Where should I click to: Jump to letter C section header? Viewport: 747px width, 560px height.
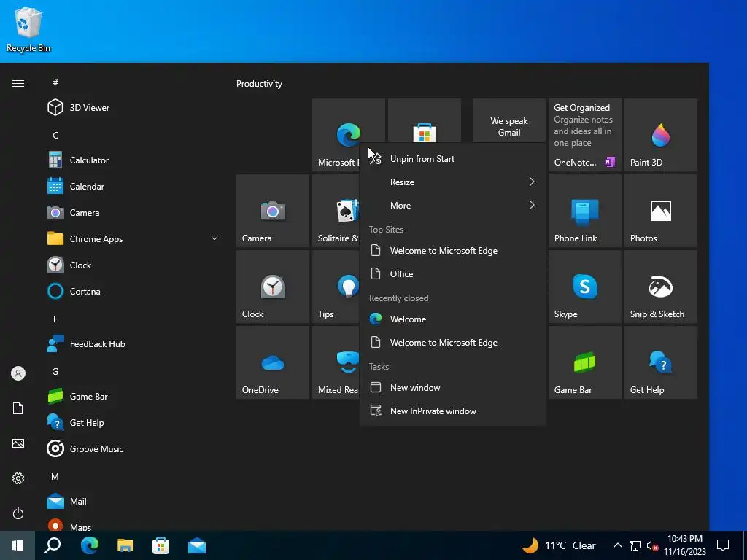click(x=55, y=135)
